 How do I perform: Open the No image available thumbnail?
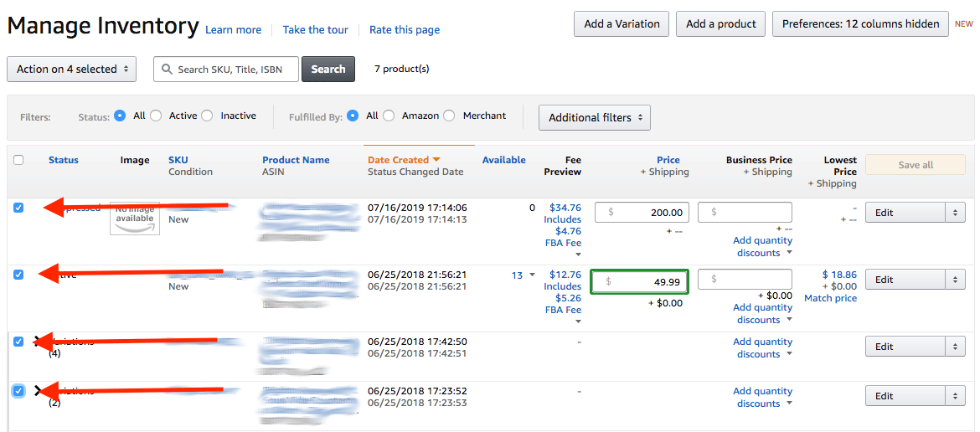pos(135,218)
